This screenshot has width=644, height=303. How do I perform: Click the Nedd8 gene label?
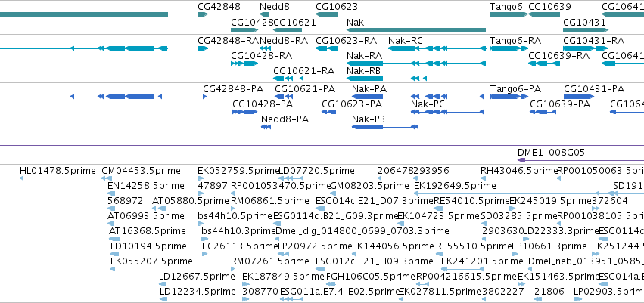click(275, 7)
